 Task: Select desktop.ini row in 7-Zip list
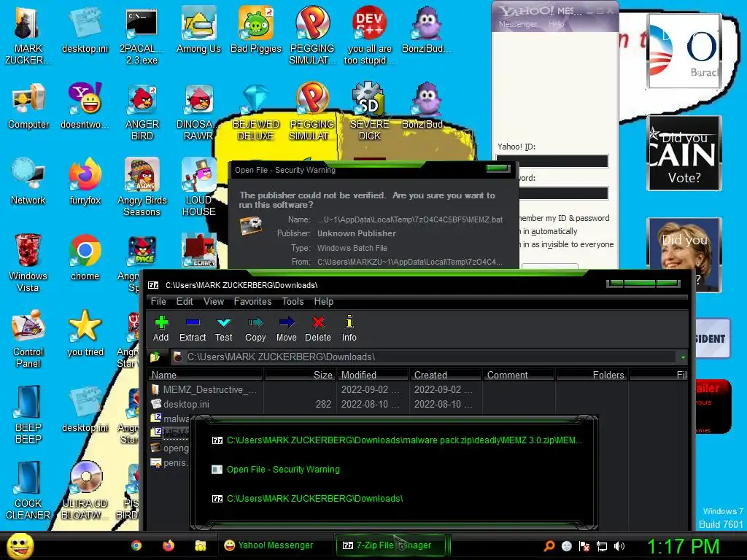(181, 404)
